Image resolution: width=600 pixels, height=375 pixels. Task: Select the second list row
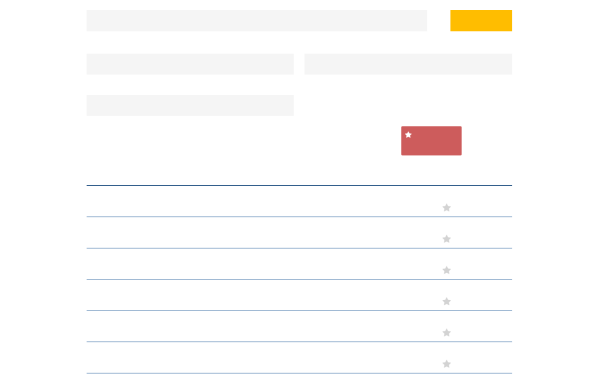299,233
